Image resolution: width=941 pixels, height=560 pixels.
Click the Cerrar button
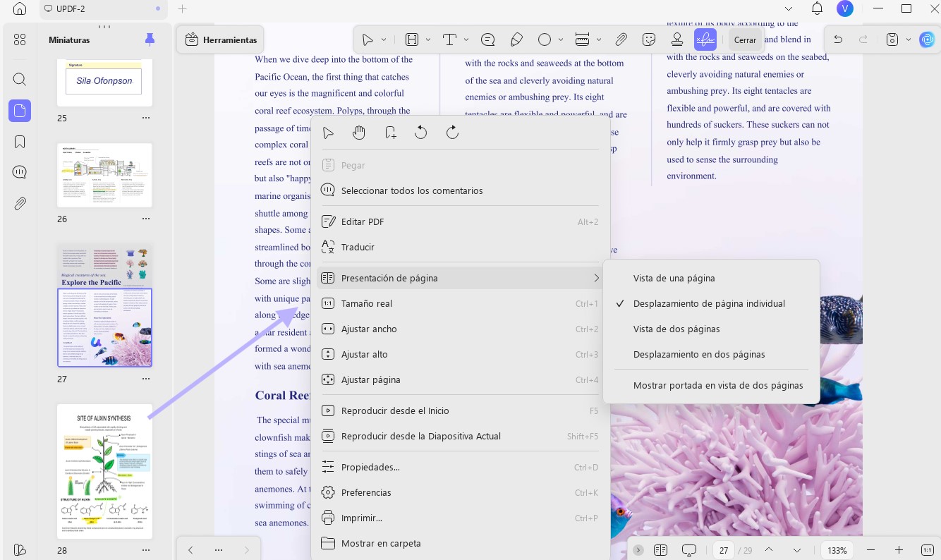tap(745, 40)
